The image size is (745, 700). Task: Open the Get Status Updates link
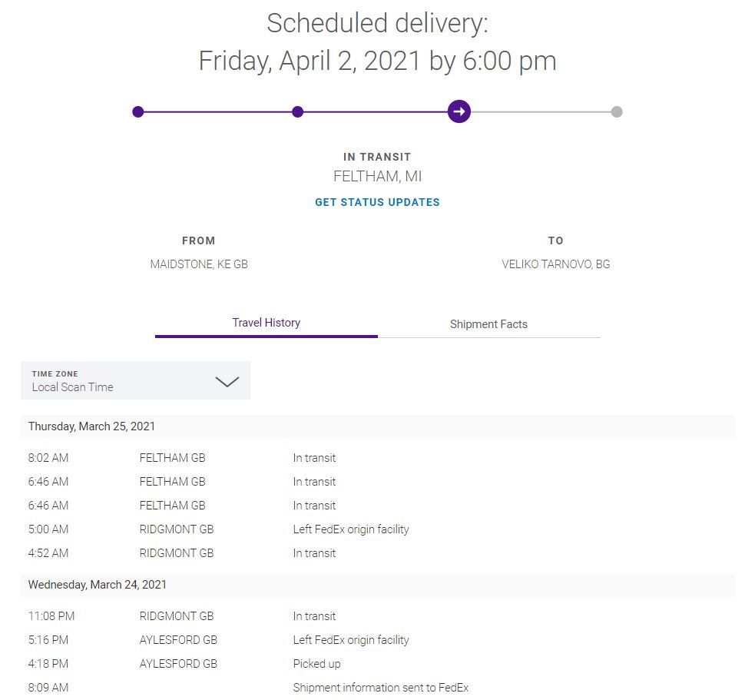pyautogui.click(x=377, y=202)
